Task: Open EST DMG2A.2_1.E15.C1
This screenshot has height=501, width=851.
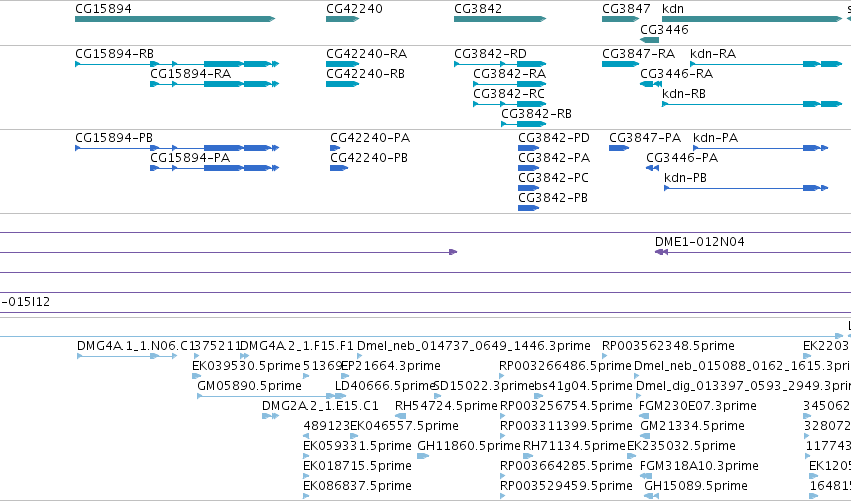Action: click(320, 406)
